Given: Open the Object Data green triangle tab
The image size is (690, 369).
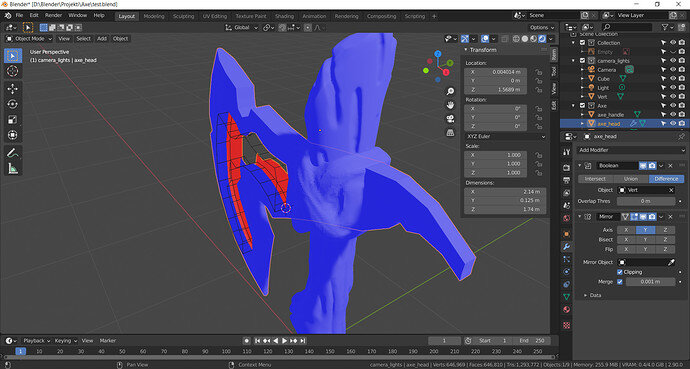Looking at the screenshot, I should click(567, 297).
